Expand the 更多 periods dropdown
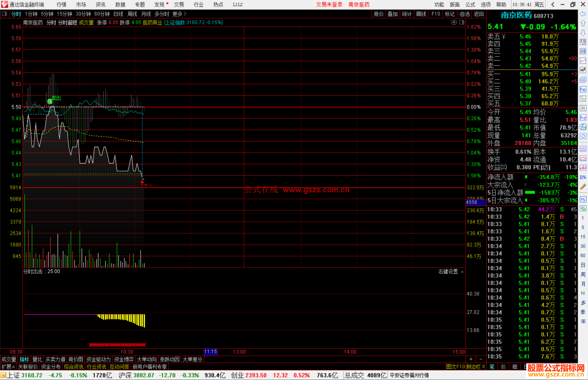 point(179,14)
